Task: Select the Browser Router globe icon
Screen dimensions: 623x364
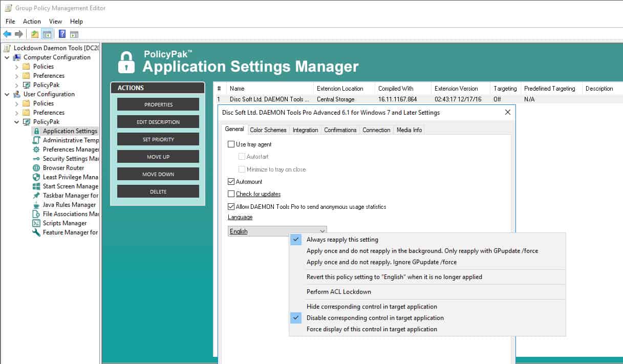Action: pyautogui.click(x=36, y=168)
